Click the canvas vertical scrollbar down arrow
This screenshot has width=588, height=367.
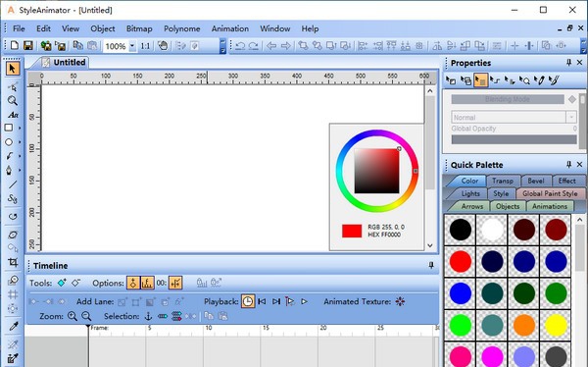pyautogui.click(x=430, y=245)
